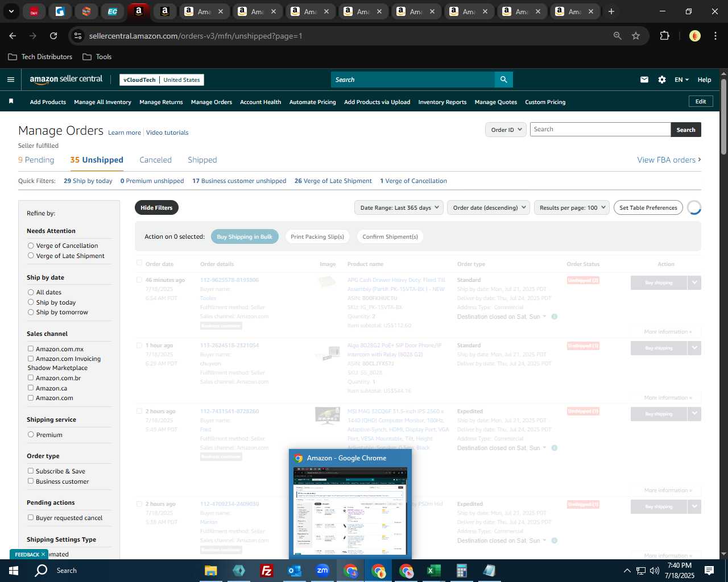Click the header Search text field
The image size is (728, 582).
pos(412,80)
